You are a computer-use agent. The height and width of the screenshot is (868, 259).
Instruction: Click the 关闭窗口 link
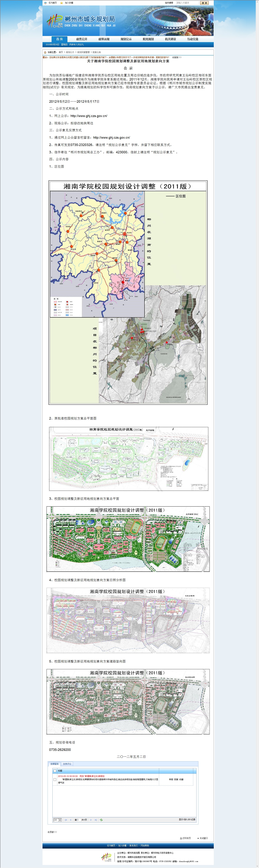click(204, 838)
